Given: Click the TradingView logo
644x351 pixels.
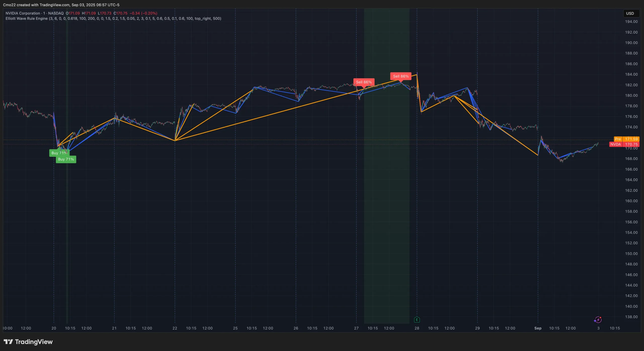Looking at the screenshot, I should [28, 342].
